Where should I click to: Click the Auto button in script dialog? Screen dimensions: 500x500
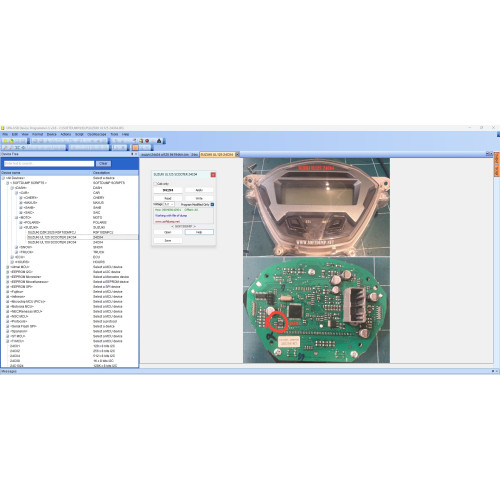pos(199,190)
